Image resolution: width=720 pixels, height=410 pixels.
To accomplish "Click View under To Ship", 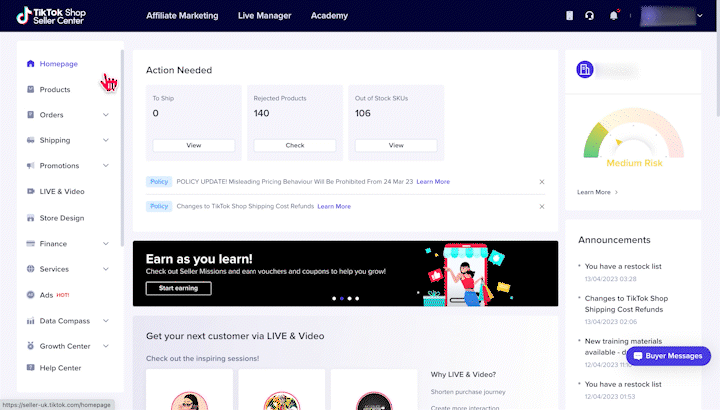I will pyautogui.click(x=193, y=145).
